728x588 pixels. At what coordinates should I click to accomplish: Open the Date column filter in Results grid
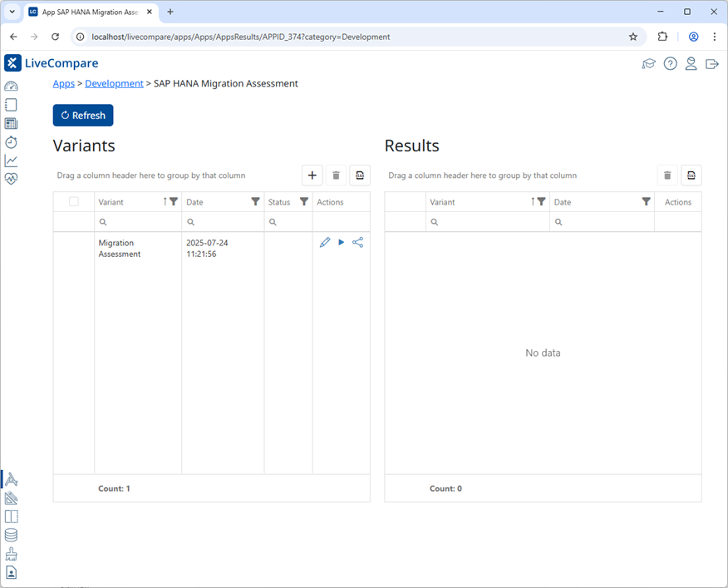pos(646,202)
